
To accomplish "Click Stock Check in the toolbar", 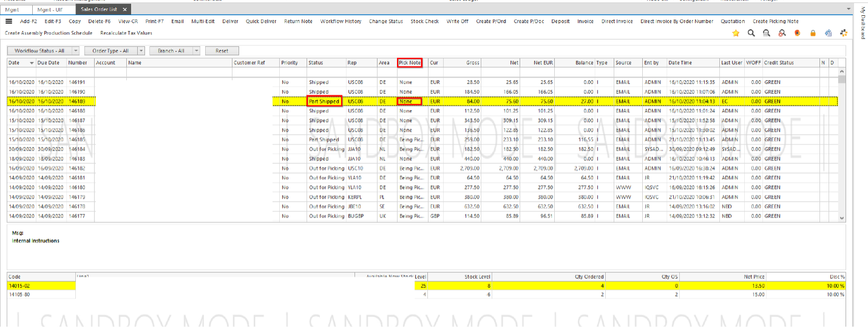I will coord(424,21).
